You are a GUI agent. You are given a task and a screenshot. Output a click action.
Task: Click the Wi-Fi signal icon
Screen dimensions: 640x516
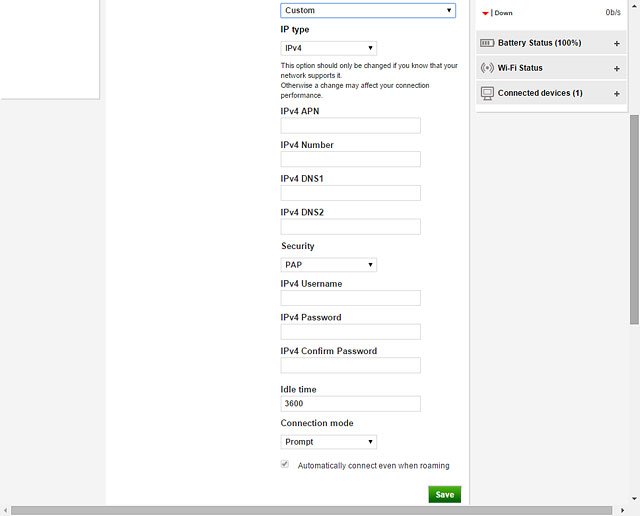pos(487,68)
